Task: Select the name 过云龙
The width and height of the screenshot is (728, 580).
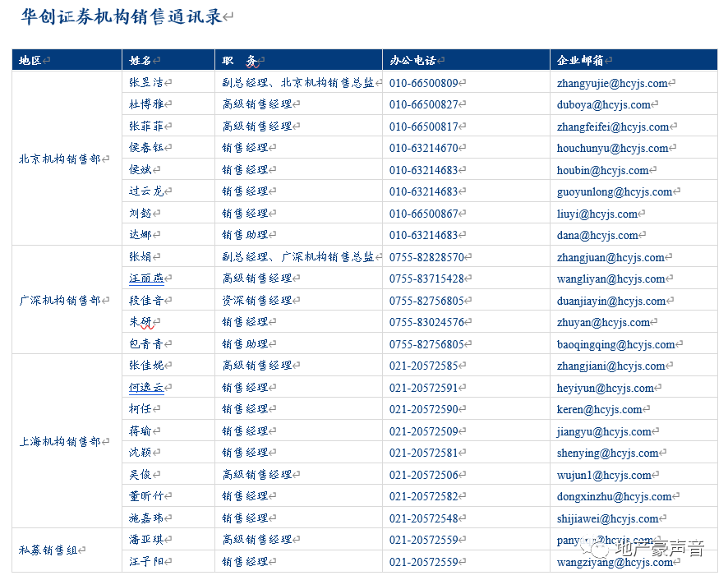Action: (146, 191)
